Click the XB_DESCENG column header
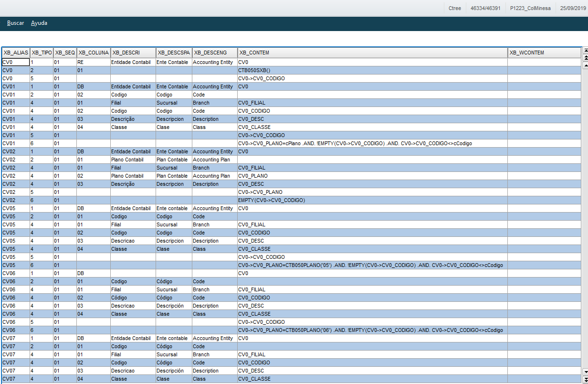 (215, 53)
